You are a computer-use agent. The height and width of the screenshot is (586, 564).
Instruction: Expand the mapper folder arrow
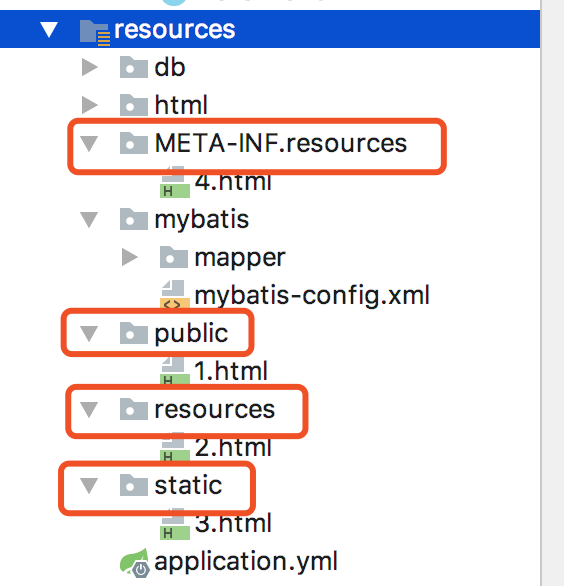point(130,257)
